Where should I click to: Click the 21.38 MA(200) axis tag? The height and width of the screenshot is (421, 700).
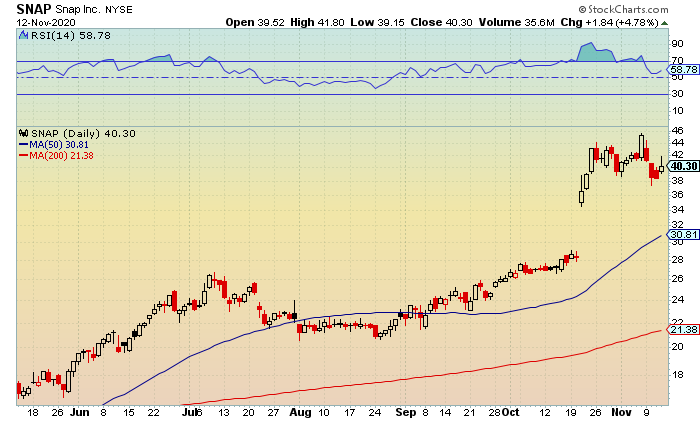click(683, 329)
